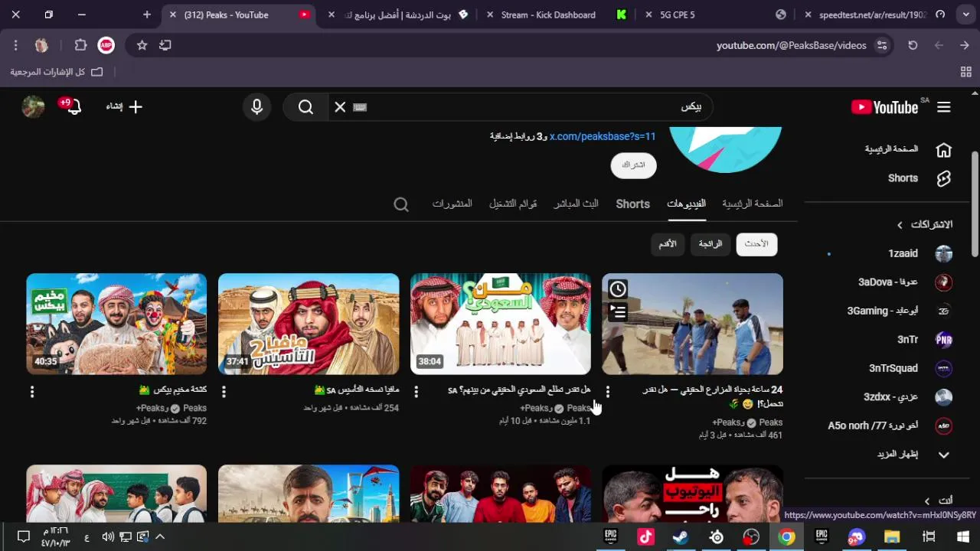Switch to the الفيديوهات tab
The width and height of the screenshot is (980, 551).
click(x=686, y=204)
